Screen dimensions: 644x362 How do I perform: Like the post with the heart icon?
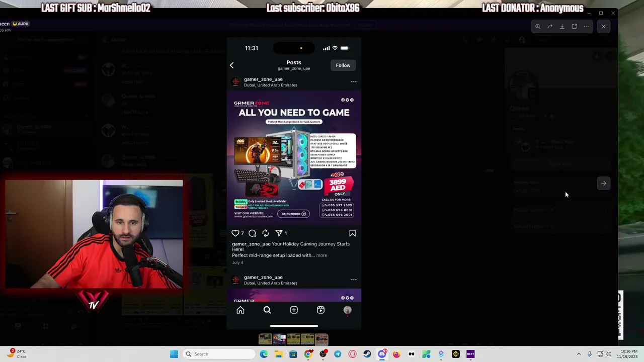pyautogui.click(x=235, y=233)
